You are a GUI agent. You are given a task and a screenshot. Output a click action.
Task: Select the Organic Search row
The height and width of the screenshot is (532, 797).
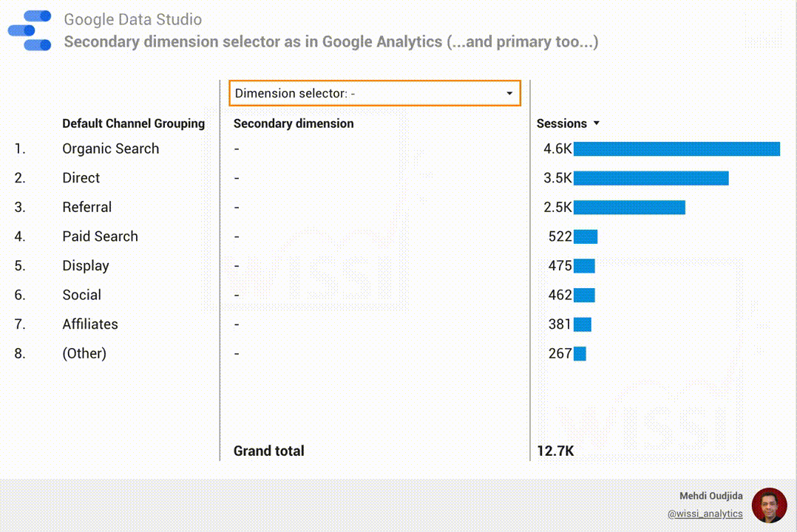click(x=110, y=149)
